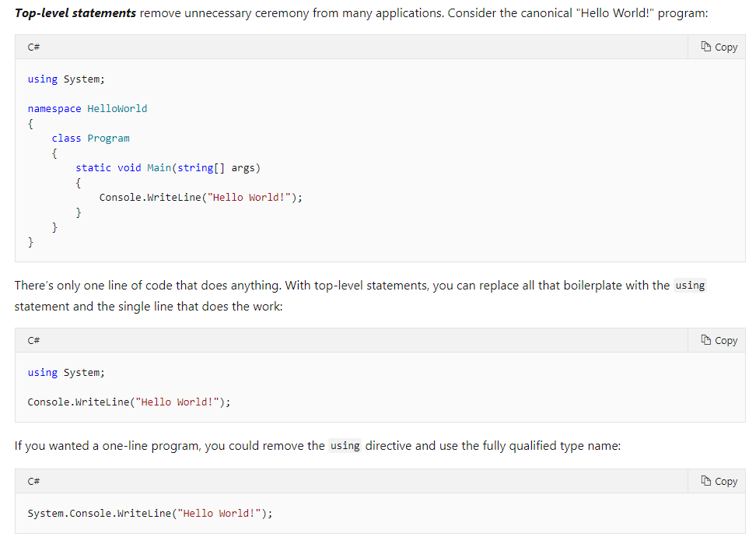The image size is (756, 537).
Task: Click the C# label above the namespace code
Action: coord(34,47)
